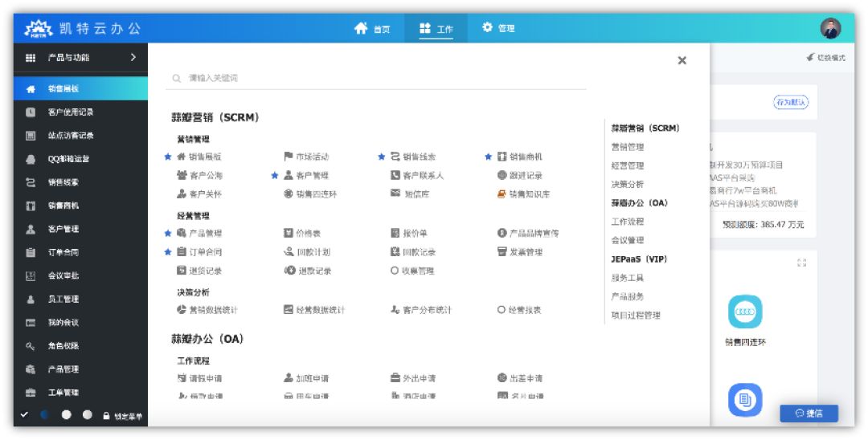Open 发票管理 item
The image size is (868, 440).
pyautogui.click(x=520, y=253)
